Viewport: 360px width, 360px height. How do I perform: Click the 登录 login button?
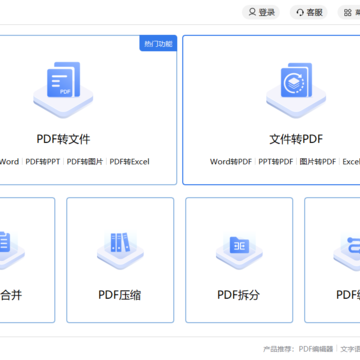tap(261, 13)
